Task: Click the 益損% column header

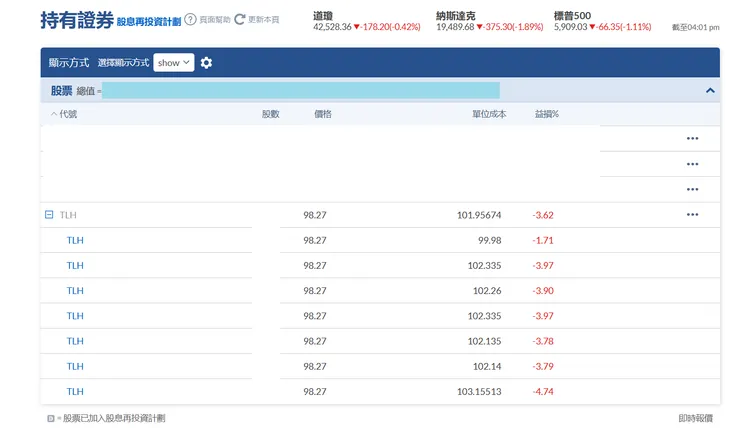Action: [x=547, y=114]
